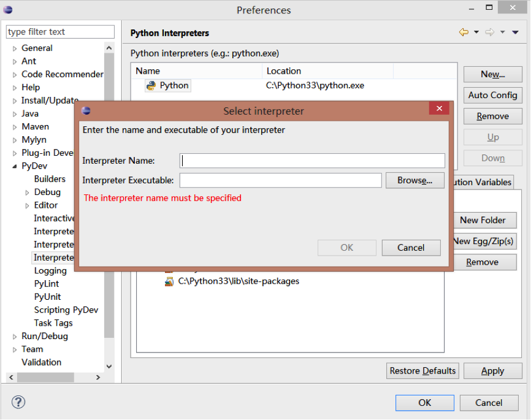Click New... to add an interpreter
The width and height of the screenshot is (531, 420).
click(493, 74)
